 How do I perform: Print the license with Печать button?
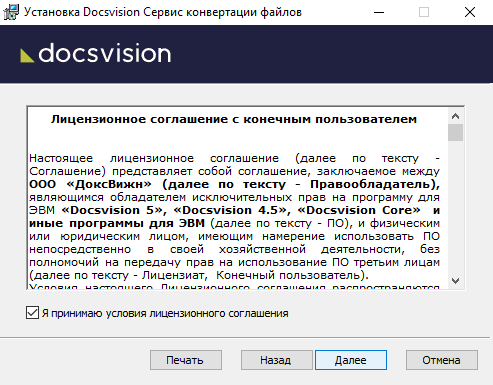click(x=185, y=360)
